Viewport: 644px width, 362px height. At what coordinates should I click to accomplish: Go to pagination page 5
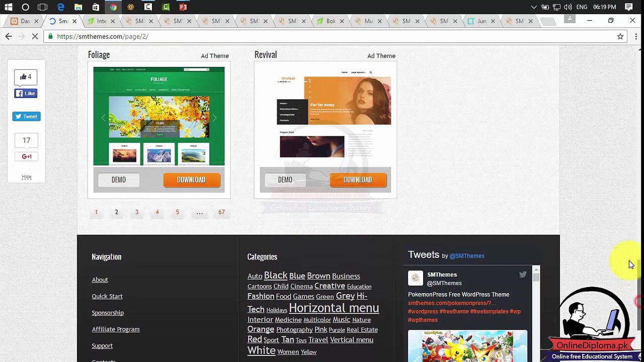(177, 212)
